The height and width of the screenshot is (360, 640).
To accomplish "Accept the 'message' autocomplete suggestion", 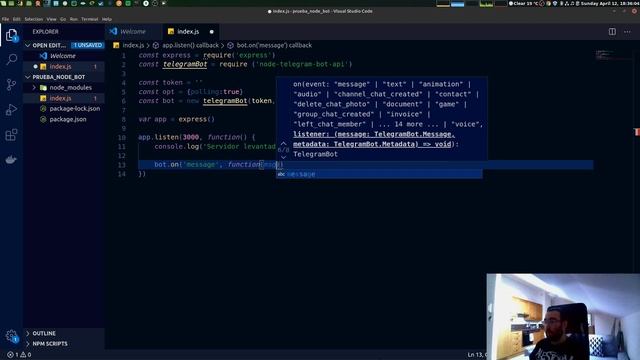I will pos(379,174).
